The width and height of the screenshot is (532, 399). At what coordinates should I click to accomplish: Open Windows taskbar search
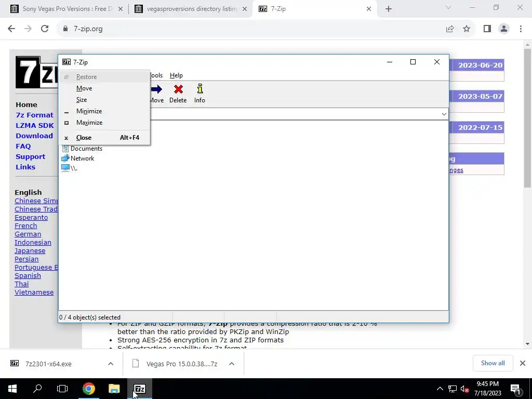[37, 389]
